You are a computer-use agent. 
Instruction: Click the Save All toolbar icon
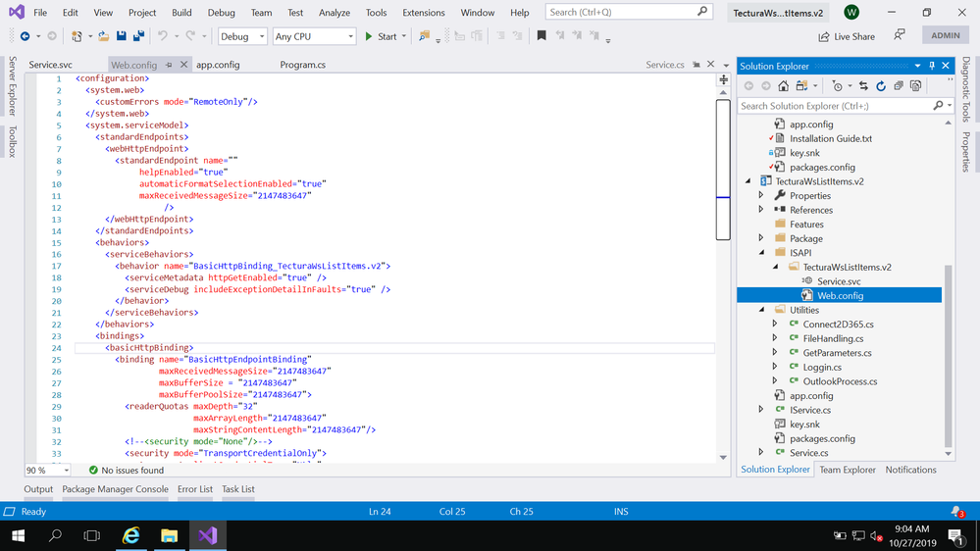(x=138, y=36)
